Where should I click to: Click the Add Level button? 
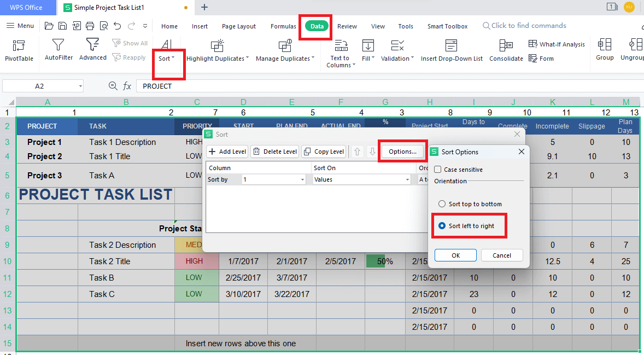tap(227, 152)
